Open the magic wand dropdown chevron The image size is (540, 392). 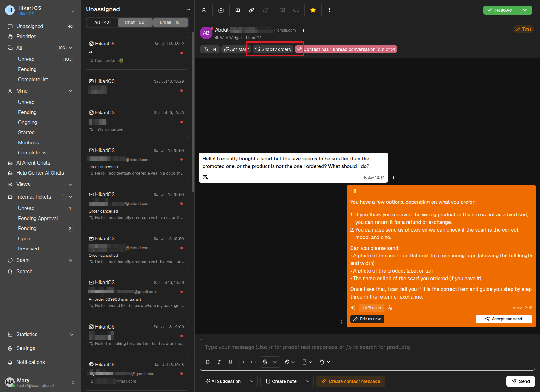point(275,362)
